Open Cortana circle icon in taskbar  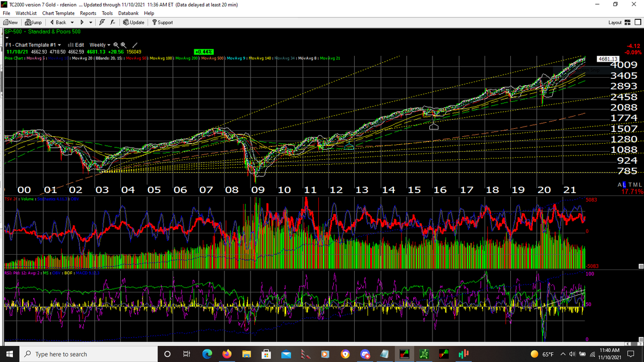point(167,354)
